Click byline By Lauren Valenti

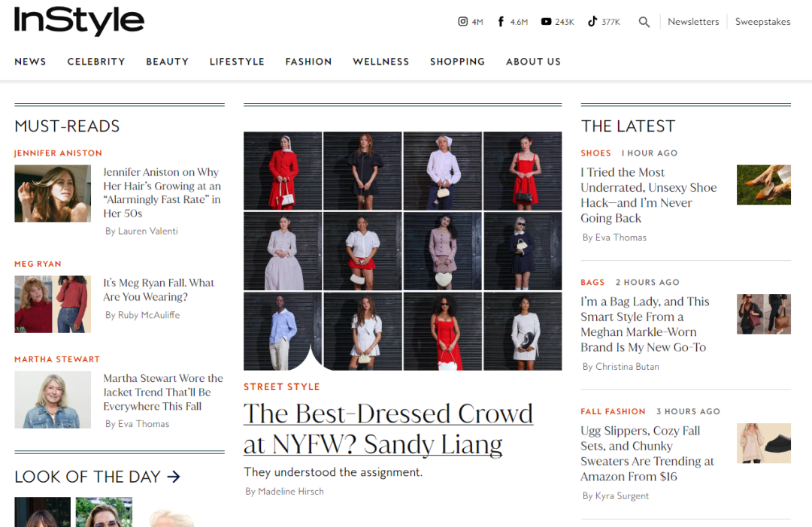pyautogui.click(x=141, y=231)
